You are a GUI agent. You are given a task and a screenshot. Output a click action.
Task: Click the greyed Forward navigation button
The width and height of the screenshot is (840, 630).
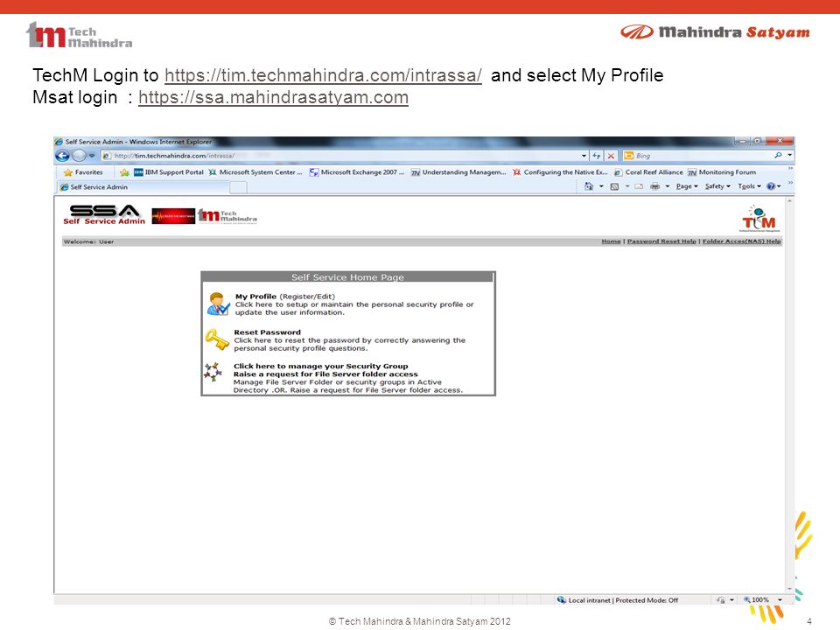click(x=79, y=156)
